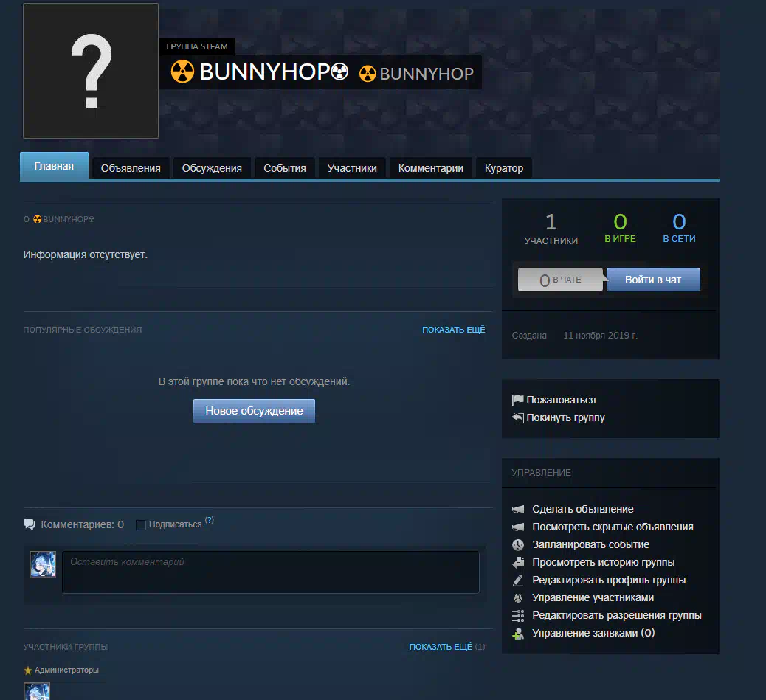Click ПОКАЗАТЬ ЕЩЁ (1) for group members
The height and width of the screenshot is (700, 766).
pyautogui.click(x=447, y=647)
